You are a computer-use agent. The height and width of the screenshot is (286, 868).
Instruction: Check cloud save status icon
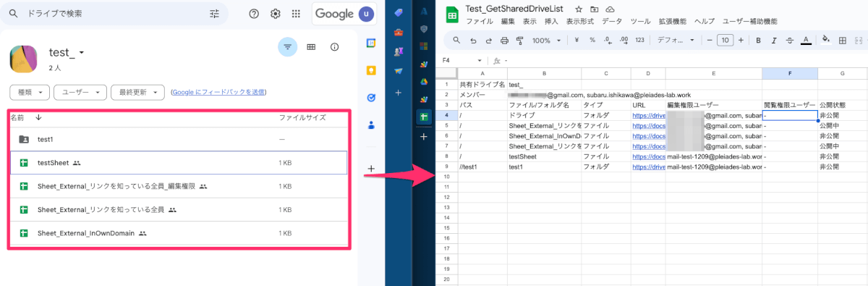[x=610, y=9]
